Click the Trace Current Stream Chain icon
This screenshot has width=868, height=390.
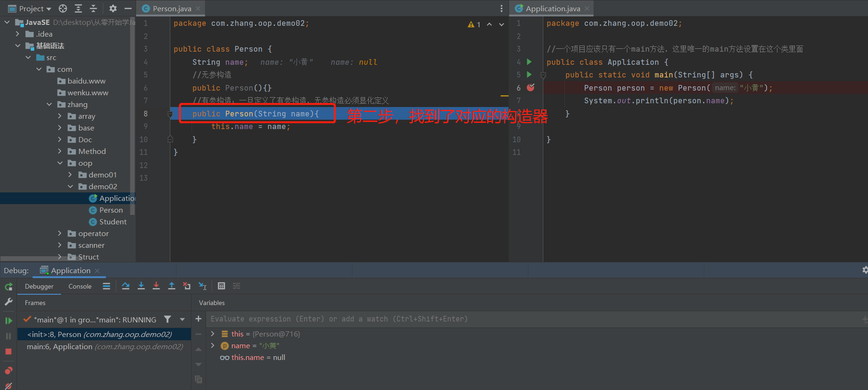[x=236, y=286]
